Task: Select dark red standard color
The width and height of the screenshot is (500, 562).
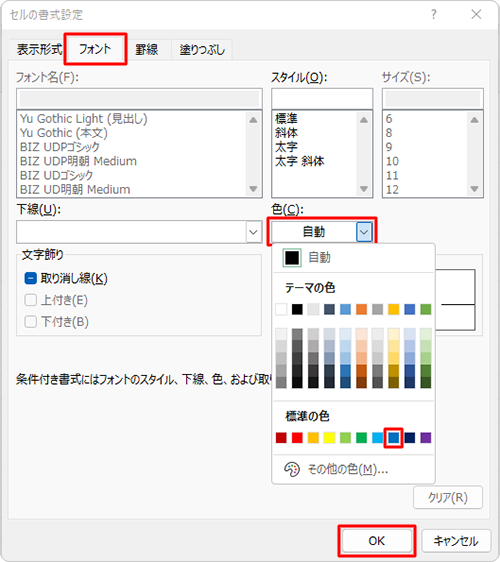Action: [281, 438]
